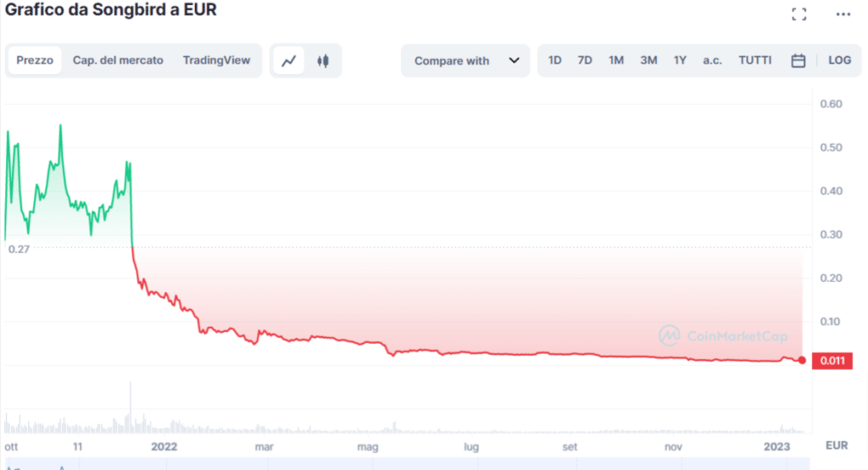The height and width of the screenshot is (470, 868).
Task: Expand the Compare with dropdown
Action: [x=465, y=61]
